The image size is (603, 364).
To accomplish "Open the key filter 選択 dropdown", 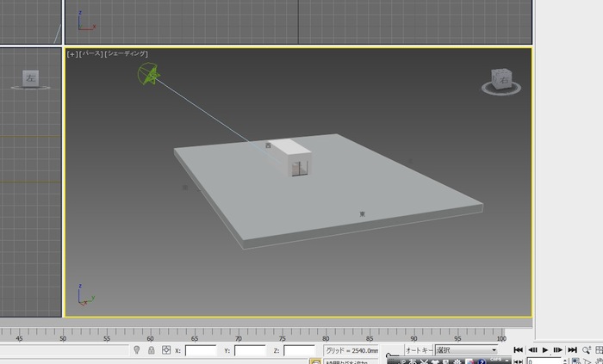I will click(x=466, y=350).
